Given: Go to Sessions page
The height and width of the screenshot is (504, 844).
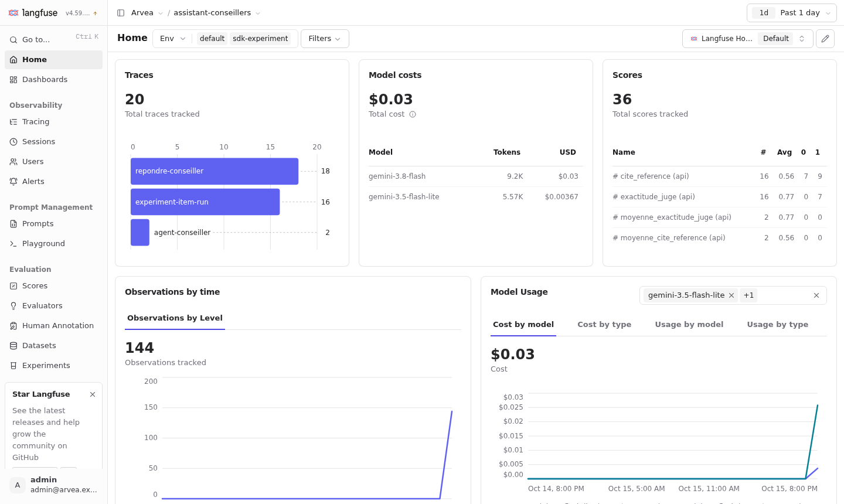Looking at the screenshot, I should 53,142.
